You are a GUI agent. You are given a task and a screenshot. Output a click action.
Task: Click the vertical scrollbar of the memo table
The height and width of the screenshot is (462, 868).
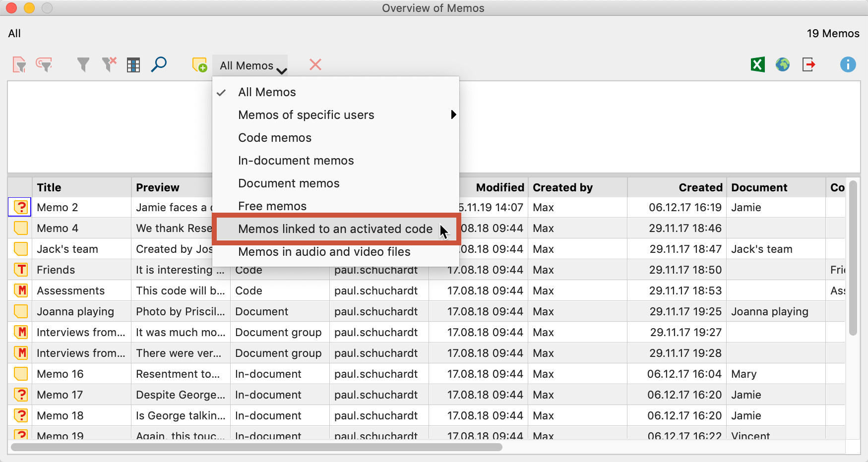point(853,258)
